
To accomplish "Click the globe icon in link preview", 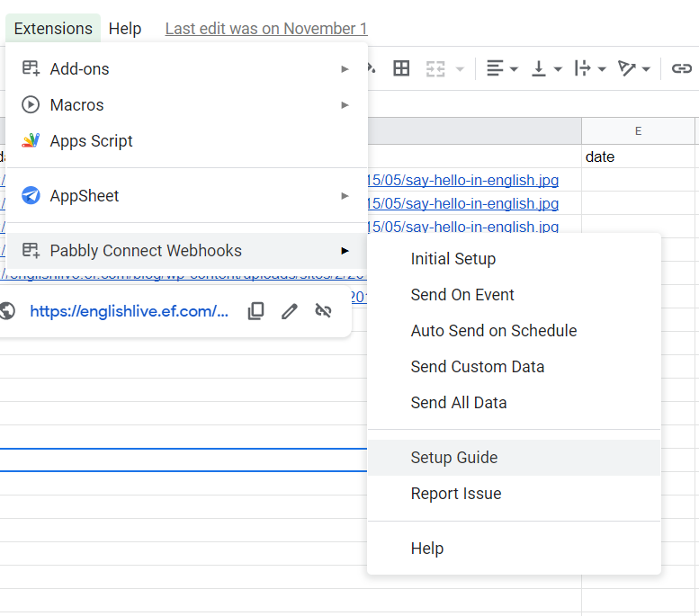I will pos(7,311).
